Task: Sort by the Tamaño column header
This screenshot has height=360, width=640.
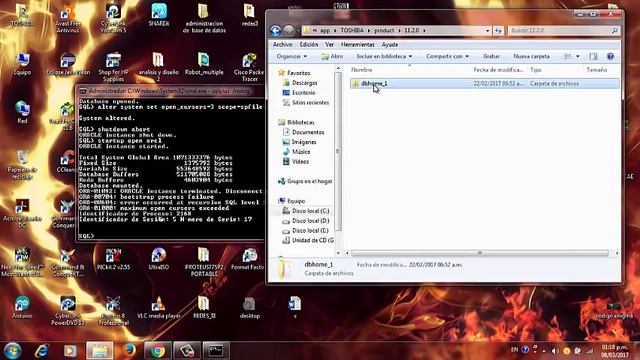Action: coord(597,70)
